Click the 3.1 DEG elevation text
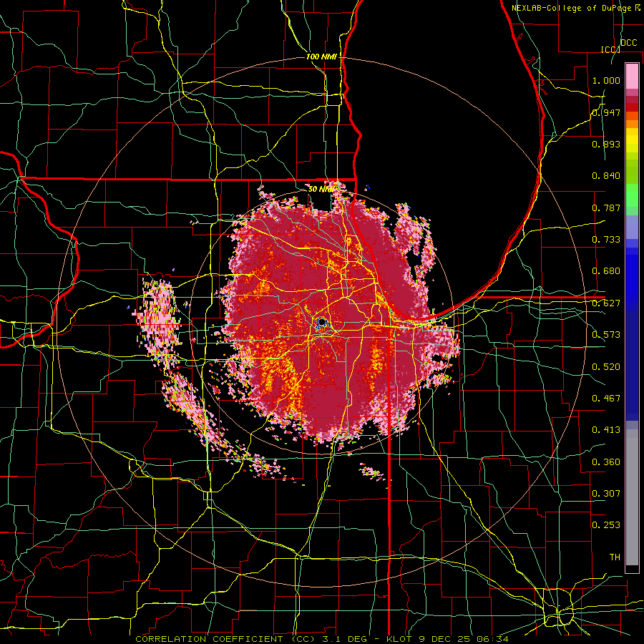644x644 pixels. click(x=346, y=639)
